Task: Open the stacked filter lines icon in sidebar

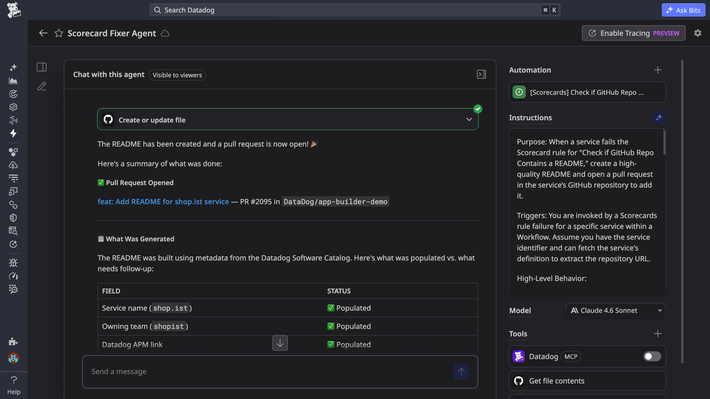Action: pyautogui.click(x=13, y=178)
